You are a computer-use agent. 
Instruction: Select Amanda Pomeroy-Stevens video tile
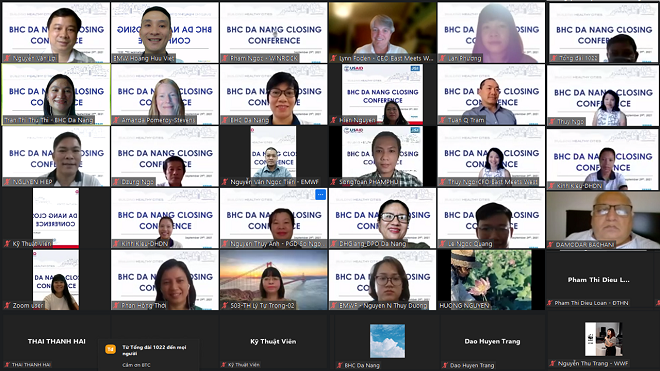(165, 94)
